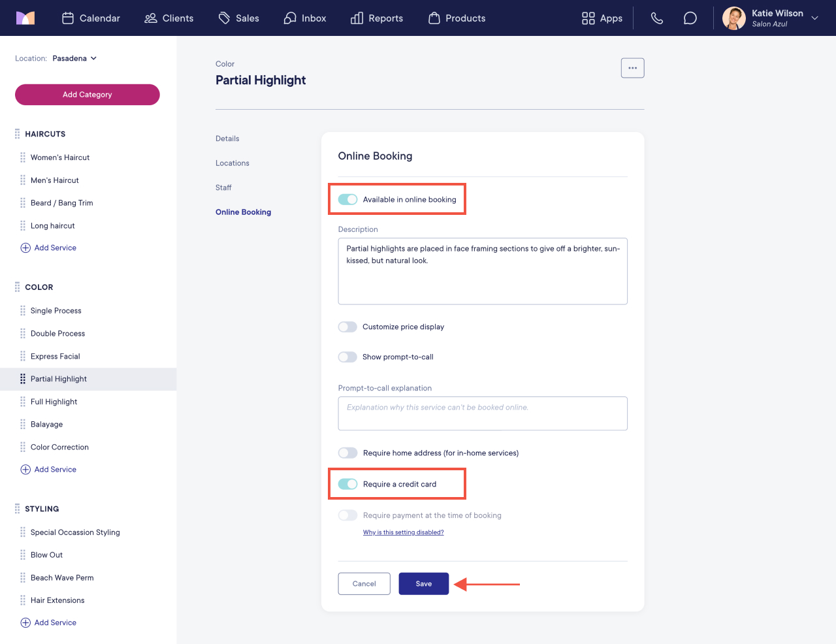Click Katie Wilson's profile avatar
Screen dimensions: 836x644
(x=734, y=18)
